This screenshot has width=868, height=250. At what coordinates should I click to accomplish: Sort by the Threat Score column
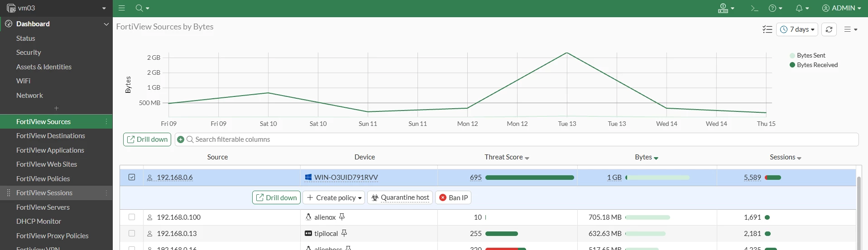click(x=507, y=157)
